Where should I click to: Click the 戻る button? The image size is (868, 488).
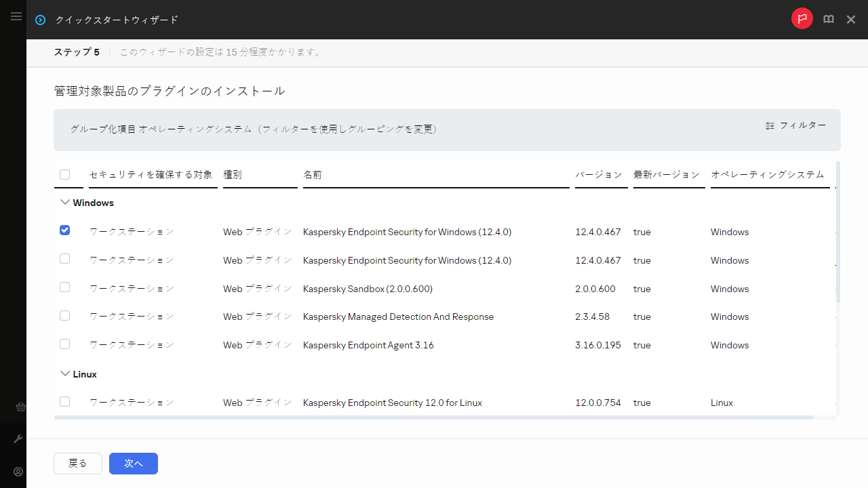click(78, 464)
